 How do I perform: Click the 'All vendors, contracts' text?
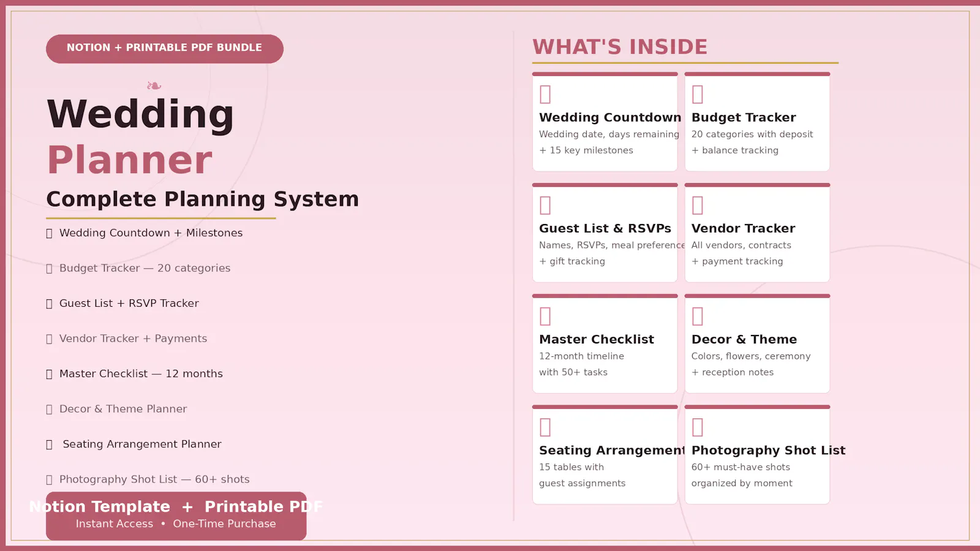coord(741,246)
